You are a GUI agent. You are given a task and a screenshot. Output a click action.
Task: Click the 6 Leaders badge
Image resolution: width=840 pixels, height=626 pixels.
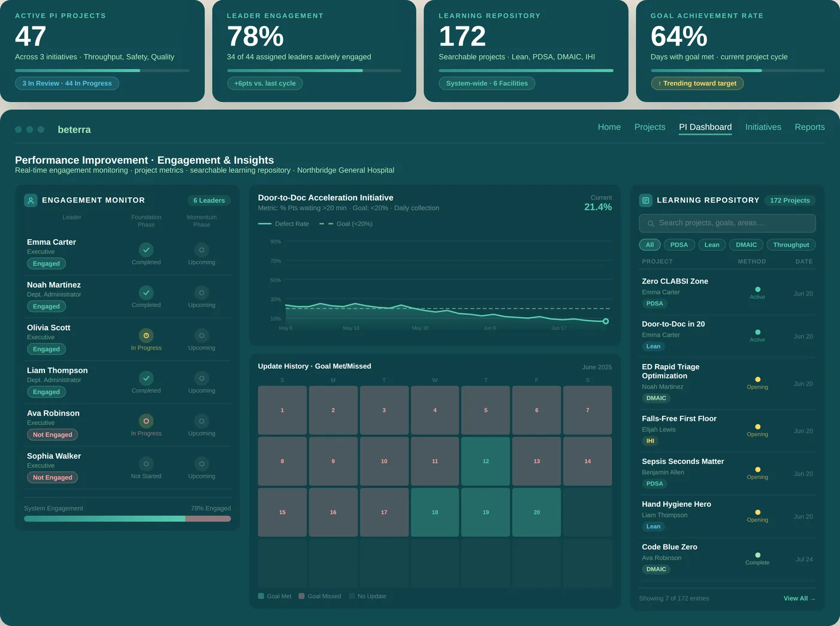[x=209, y=200]
